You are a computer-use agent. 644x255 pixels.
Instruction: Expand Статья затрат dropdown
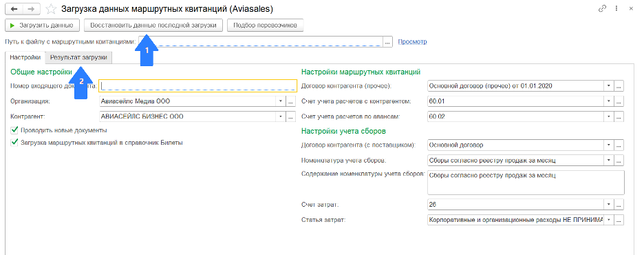coord(609,220)
